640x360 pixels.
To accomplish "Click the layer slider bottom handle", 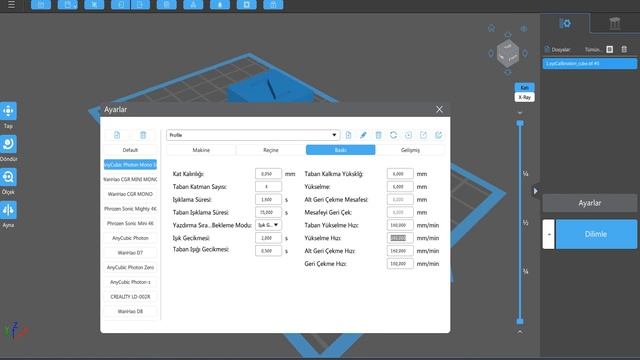I will click(x=520, y=321).
